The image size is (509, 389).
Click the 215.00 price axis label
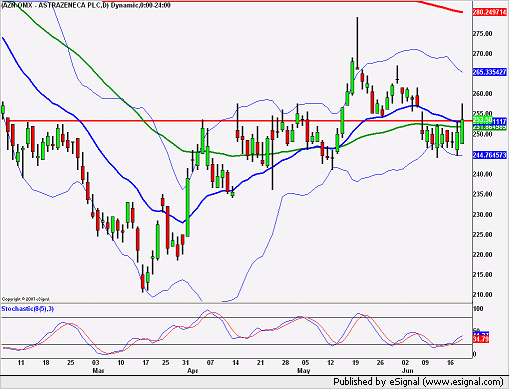click(x=482, y=275)
